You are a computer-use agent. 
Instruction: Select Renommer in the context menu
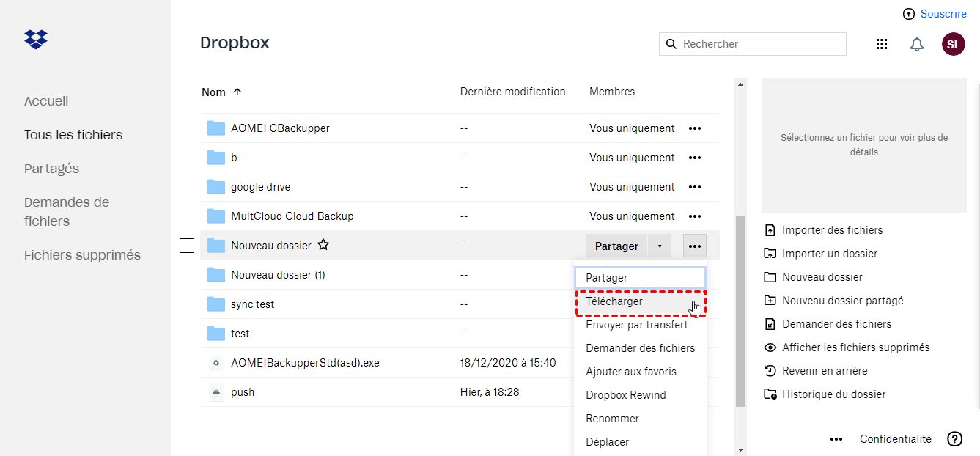613,419
